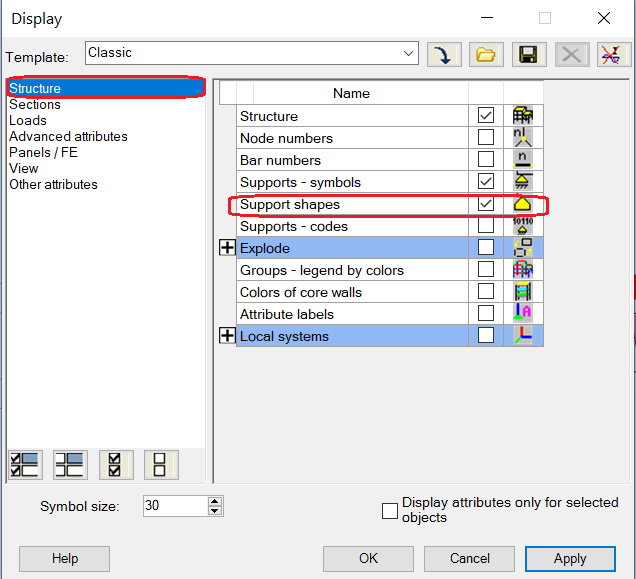
Task: Uncheck the Structure display checkbox
Action: [x=486, y=115]
